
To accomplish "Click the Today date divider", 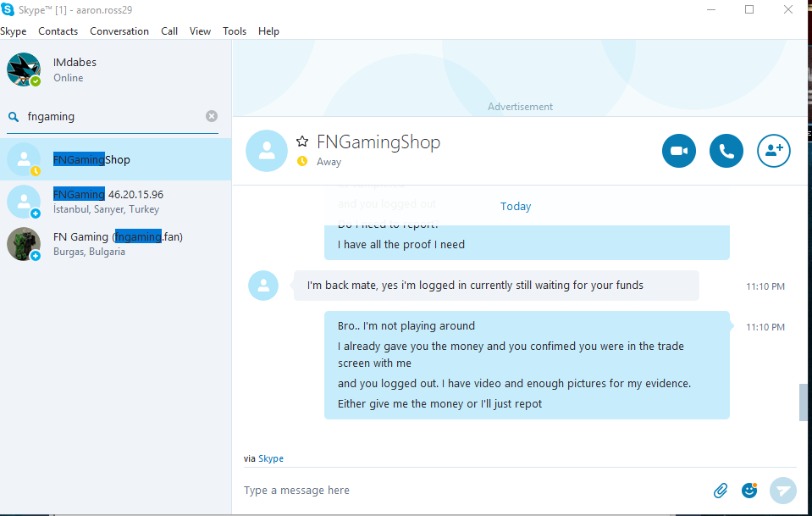I will [x=516, y=206].
